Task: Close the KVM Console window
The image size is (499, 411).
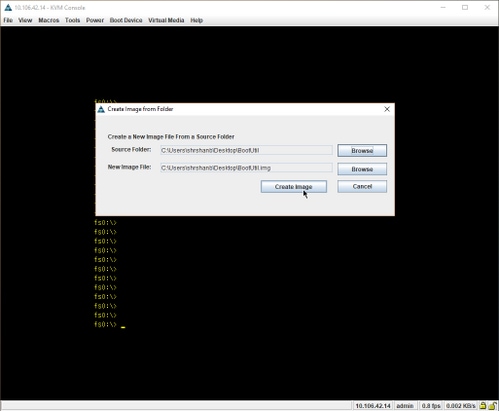Action: [x=487, y=7]
